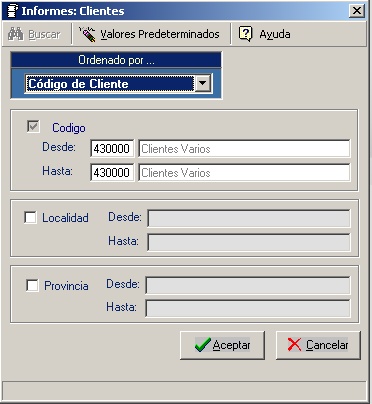Toggle the Codigo checkbox

[33, 127]
